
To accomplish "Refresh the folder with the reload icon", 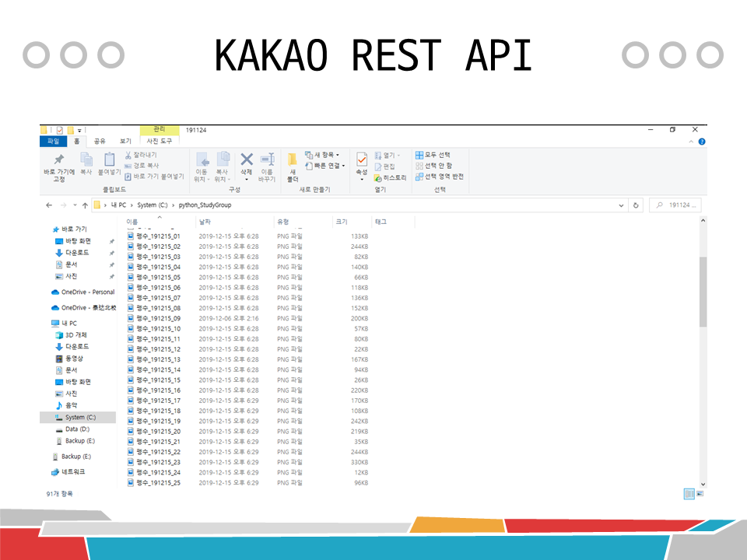I will coord(636,205).
